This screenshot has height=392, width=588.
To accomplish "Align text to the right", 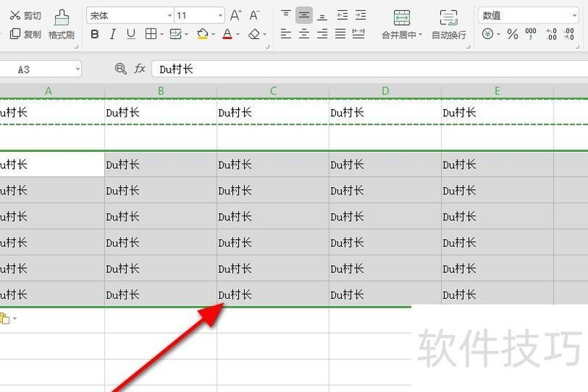I will pos(322,34).
